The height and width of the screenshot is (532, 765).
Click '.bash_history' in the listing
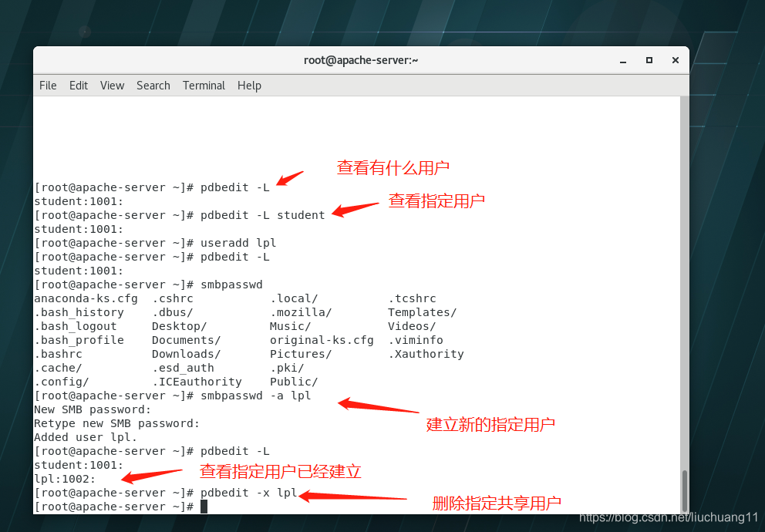79,312
